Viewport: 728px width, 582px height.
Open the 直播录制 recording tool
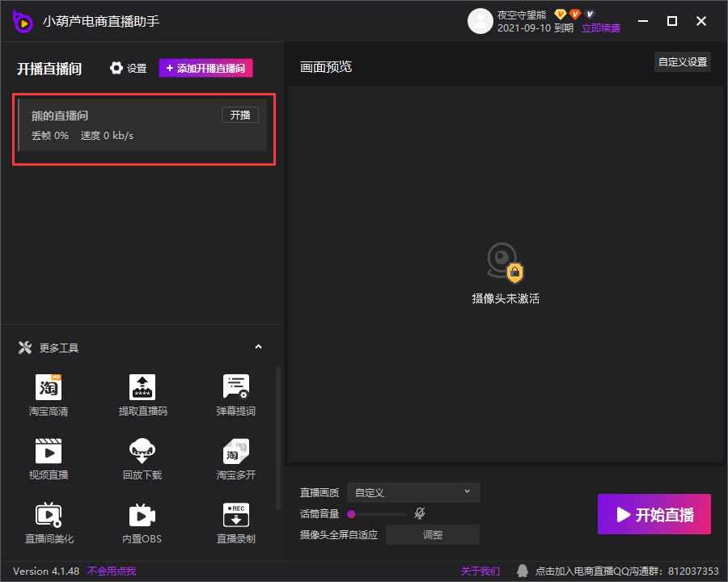click(x=235, y=515)
